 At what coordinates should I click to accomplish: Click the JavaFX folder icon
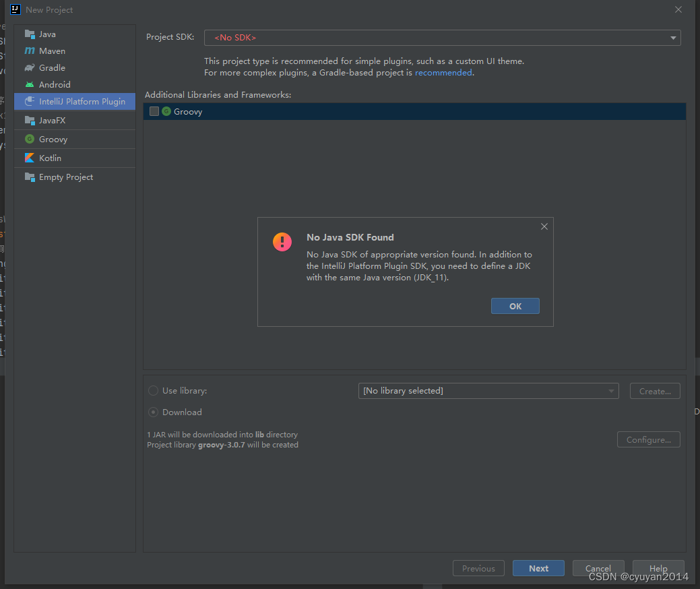30,120
